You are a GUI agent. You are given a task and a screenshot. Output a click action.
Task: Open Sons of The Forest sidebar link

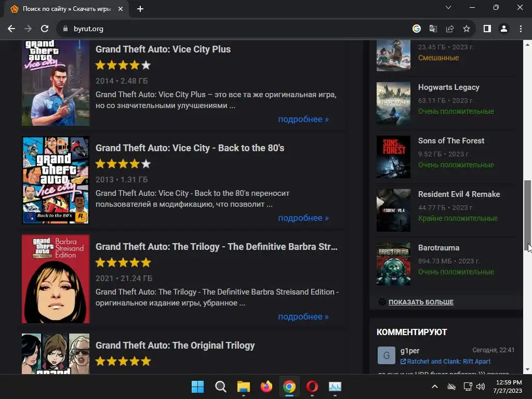(x=451, y=141)
